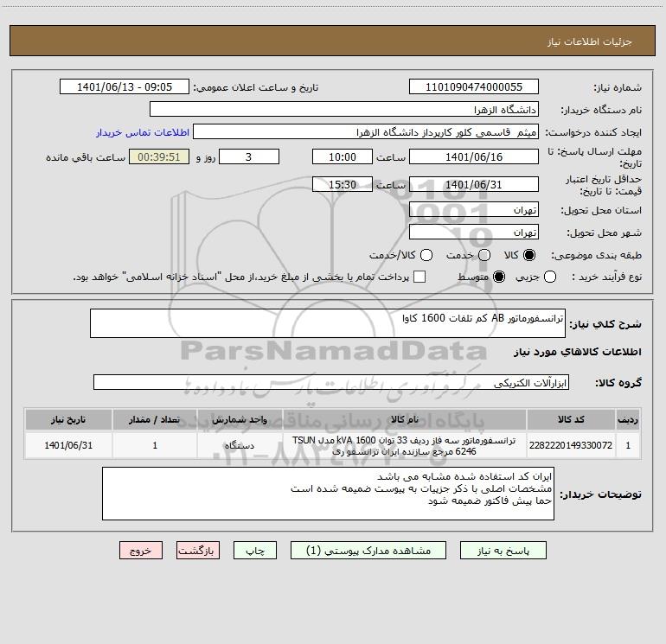Click کد کالا column header

click(x=571, y=419)
